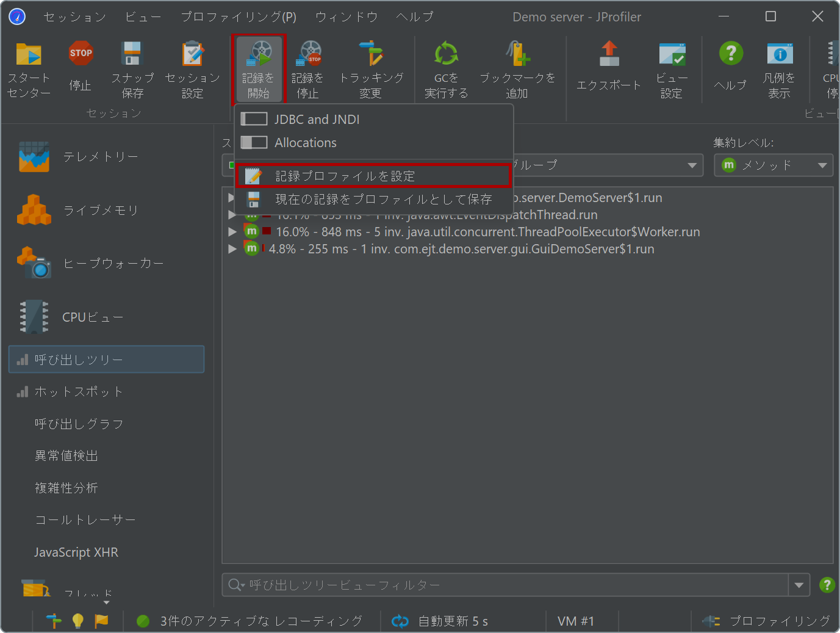Viewport: 840px width, 633px height.
Task: Click the JProfiler app logo icon
Action: tap(17, 16)
